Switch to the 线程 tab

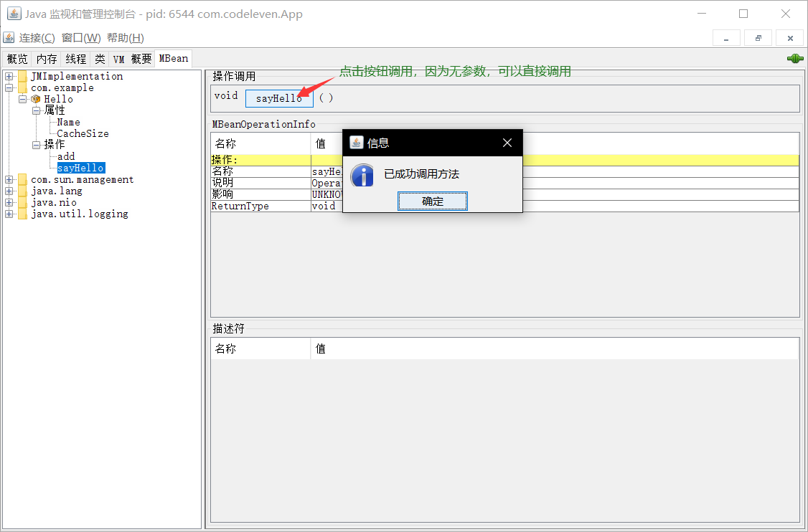point(76,59)
